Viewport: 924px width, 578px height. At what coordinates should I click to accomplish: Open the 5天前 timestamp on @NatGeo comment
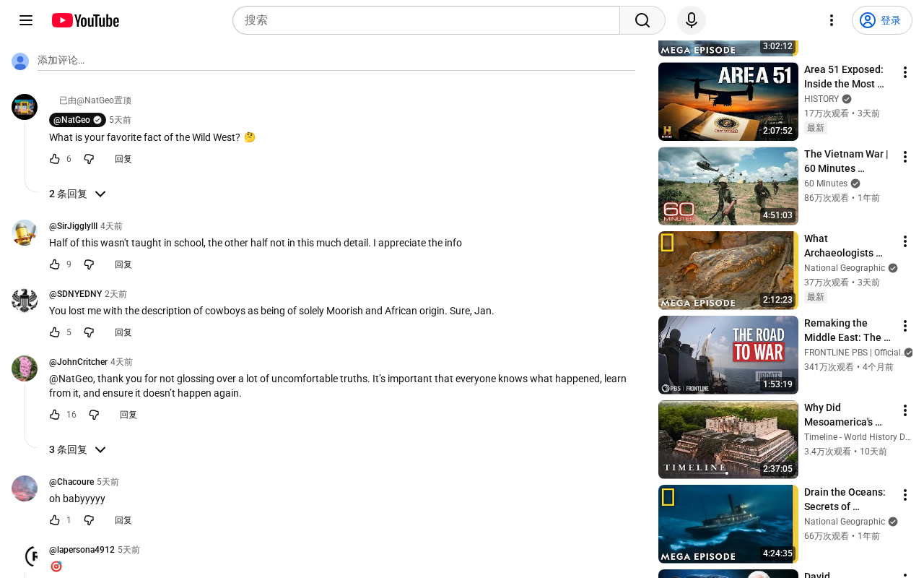[x=120, y=120]
